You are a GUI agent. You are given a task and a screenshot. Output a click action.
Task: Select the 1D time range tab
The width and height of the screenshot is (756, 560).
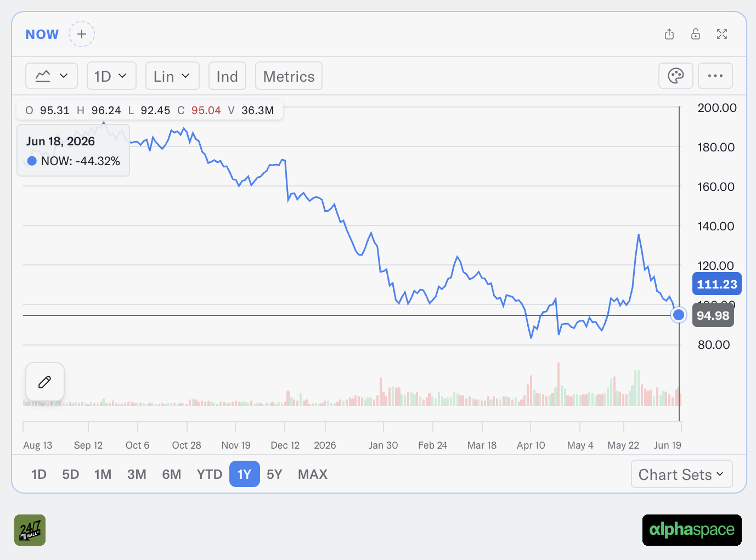point(39,474)
